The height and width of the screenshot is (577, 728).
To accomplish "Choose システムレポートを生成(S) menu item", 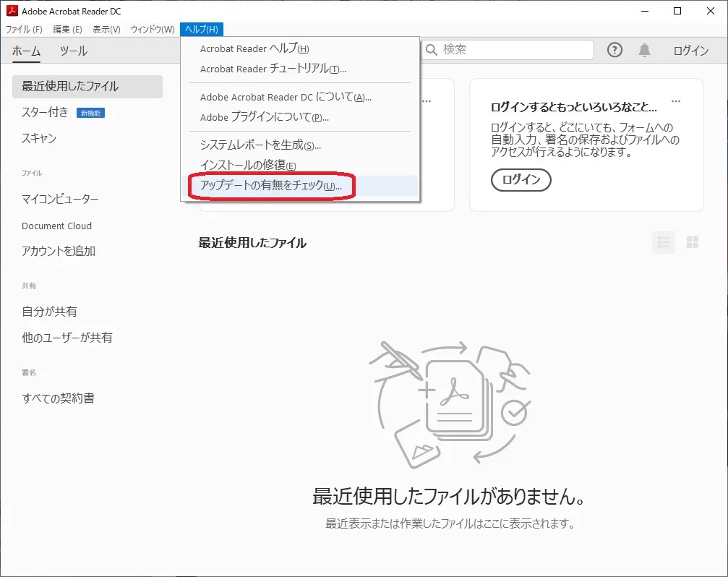I will tap(299, 145).
